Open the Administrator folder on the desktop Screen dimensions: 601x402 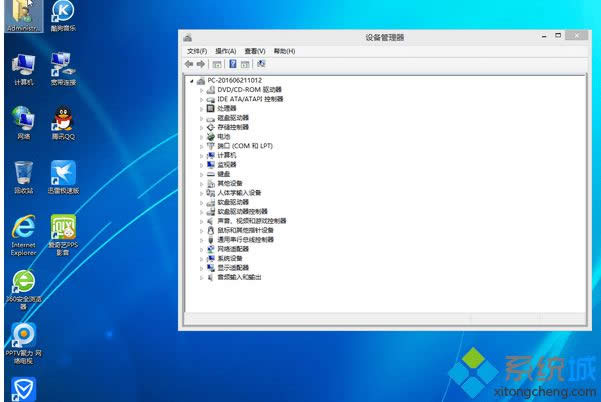point(24,16)
